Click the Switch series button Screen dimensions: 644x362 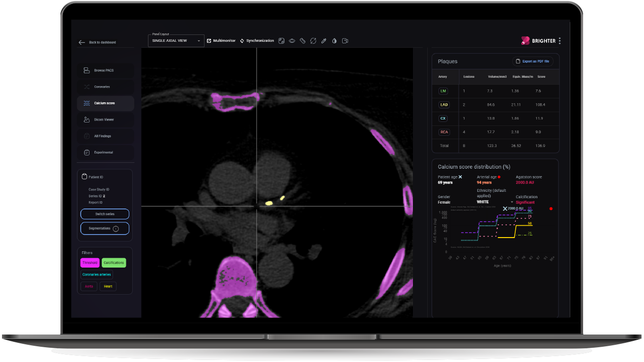pos(105,214)
